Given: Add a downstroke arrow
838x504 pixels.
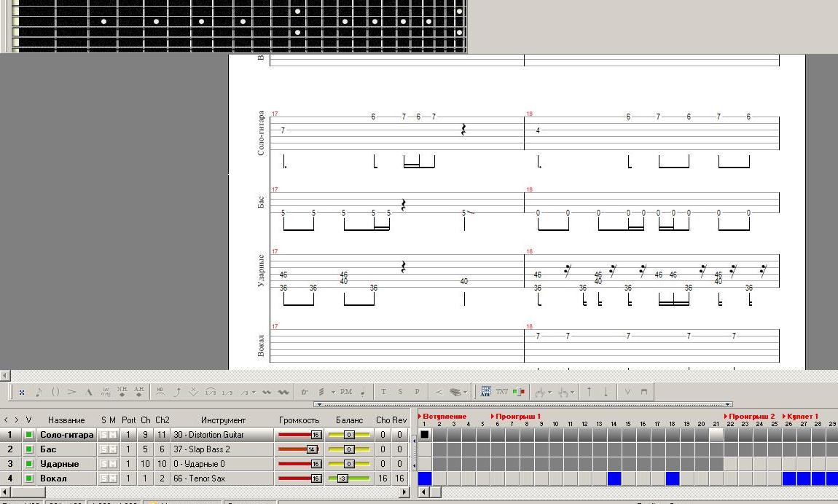Looking at the screenshot, I should click(606, 392).
